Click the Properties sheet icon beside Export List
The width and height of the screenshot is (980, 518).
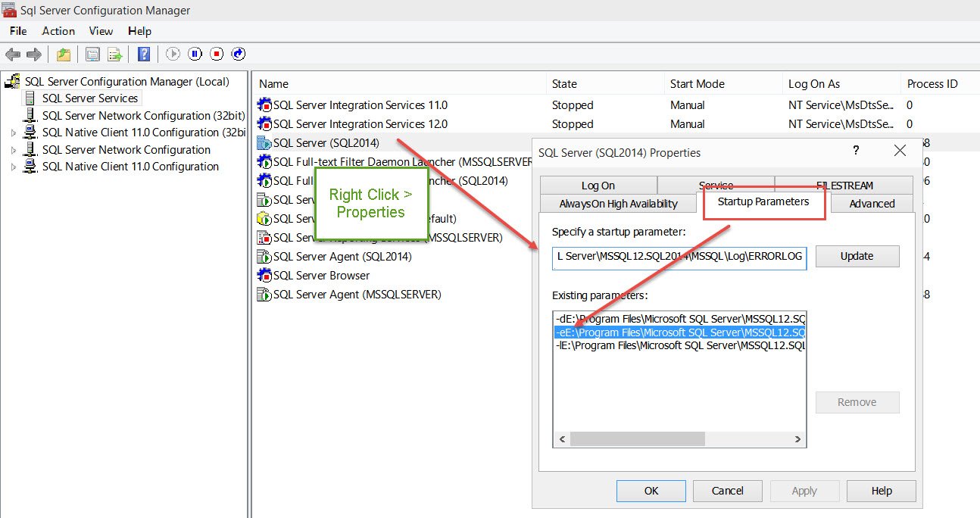(92, 55)
